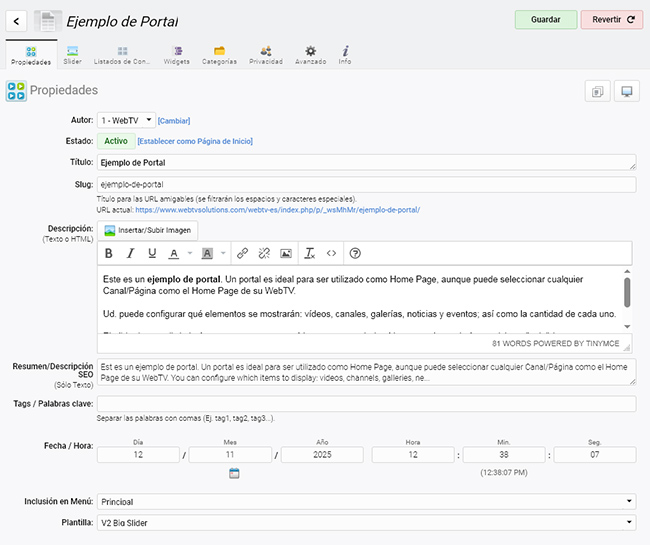This screenshot has height=545, width=650.
Task: Click the duplicate page icon button
Action: (x=597, y=91)
